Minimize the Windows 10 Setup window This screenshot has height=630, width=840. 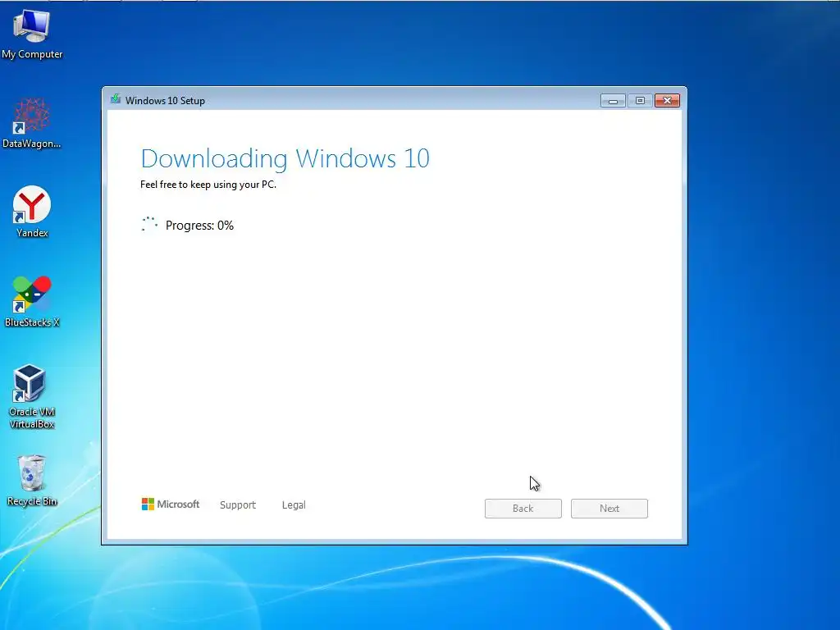pos(613,101)
